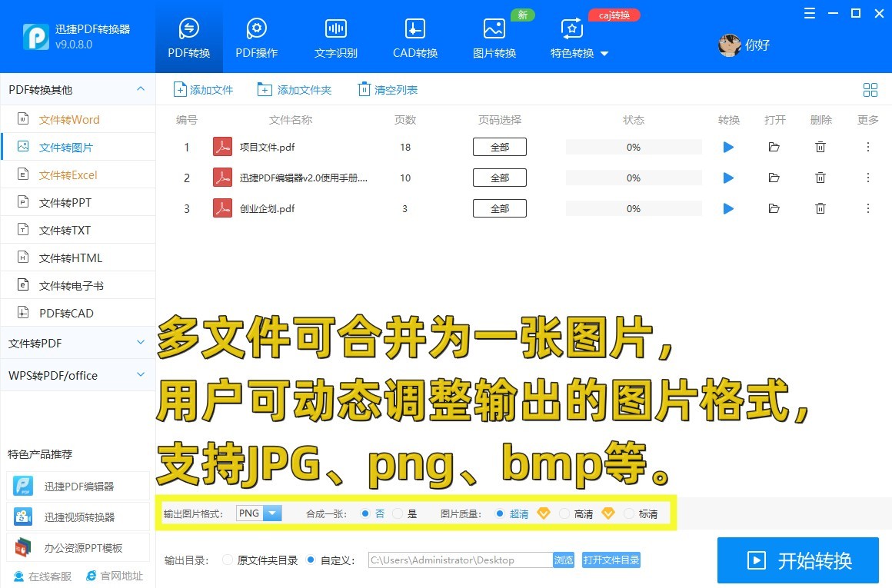This screenshot has width=892, height=588.
Task: Select 否 for 合成一张
Action: pyautogui.click(x=365, y=514)
